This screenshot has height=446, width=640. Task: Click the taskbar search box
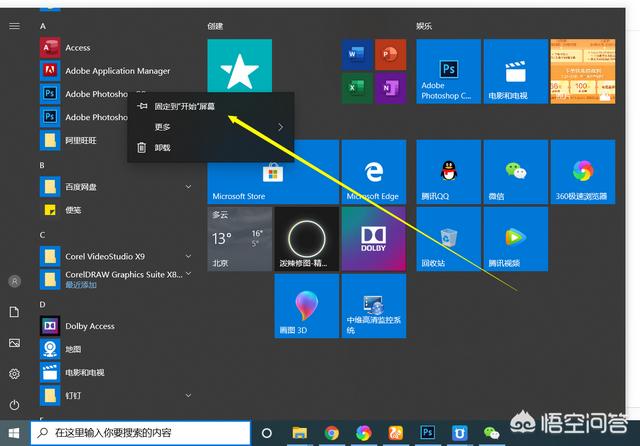(140, 433)
